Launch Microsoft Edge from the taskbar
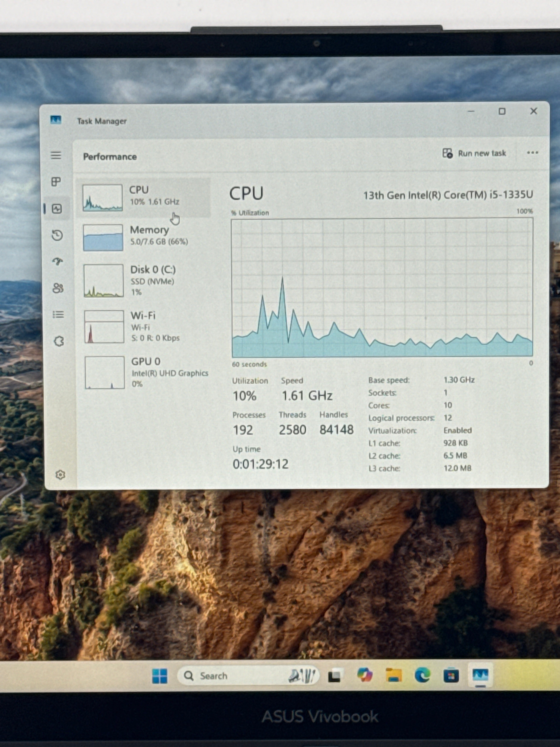The height and width of the screenshot is (747, 560). pos(423,675)
